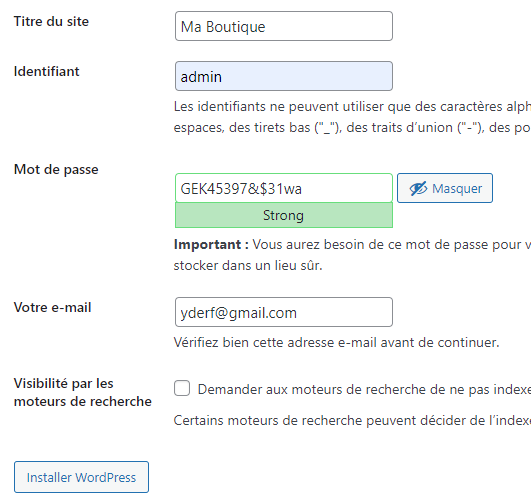Image resolution: width=531 pixels, height=501 pixels.
Task: Click the 'Certains moteurs de recherche' description text
Action: tap(352, 421)
